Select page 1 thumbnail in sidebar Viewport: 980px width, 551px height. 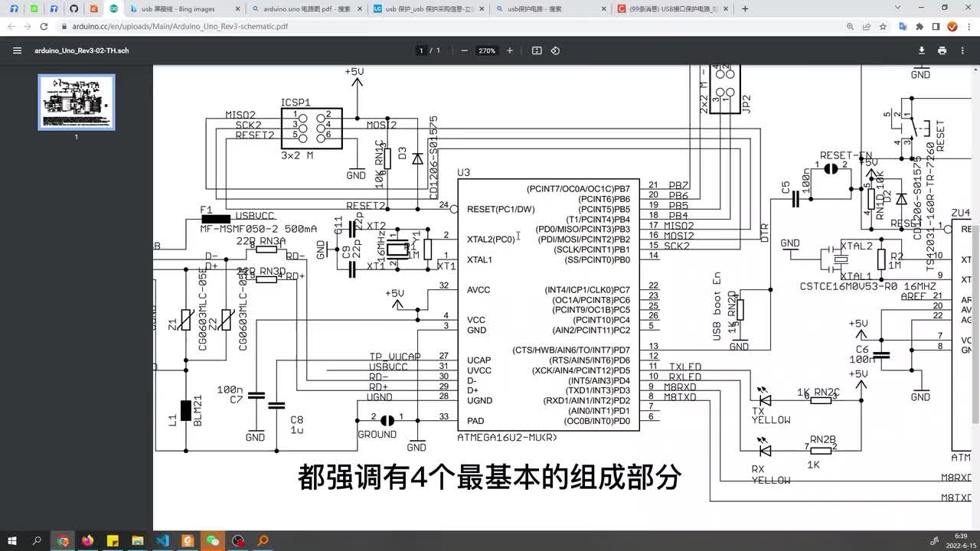(x=77, y=103)
